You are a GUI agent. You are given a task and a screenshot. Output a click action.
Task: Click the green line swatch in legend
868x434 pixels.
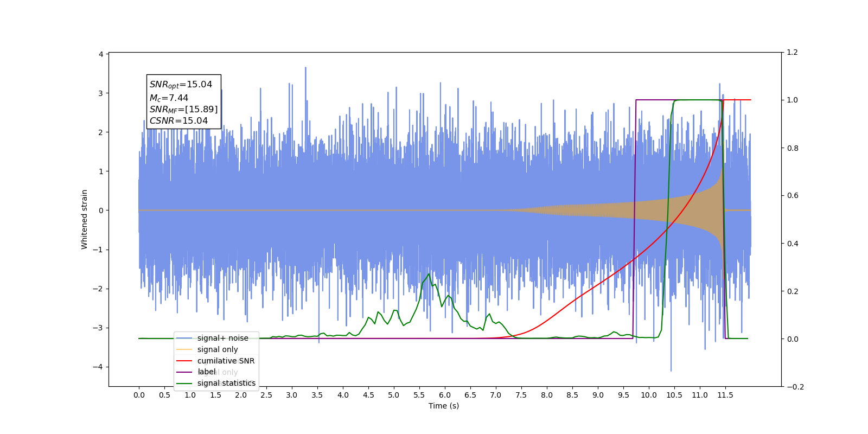tap(184, 383)
